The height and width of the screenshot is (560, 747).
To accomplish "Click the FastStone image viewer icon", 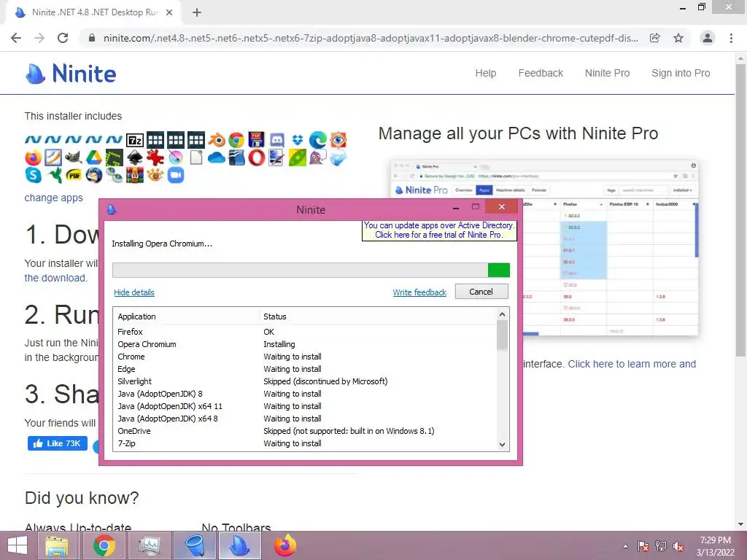I will click(x=338, y=140).
